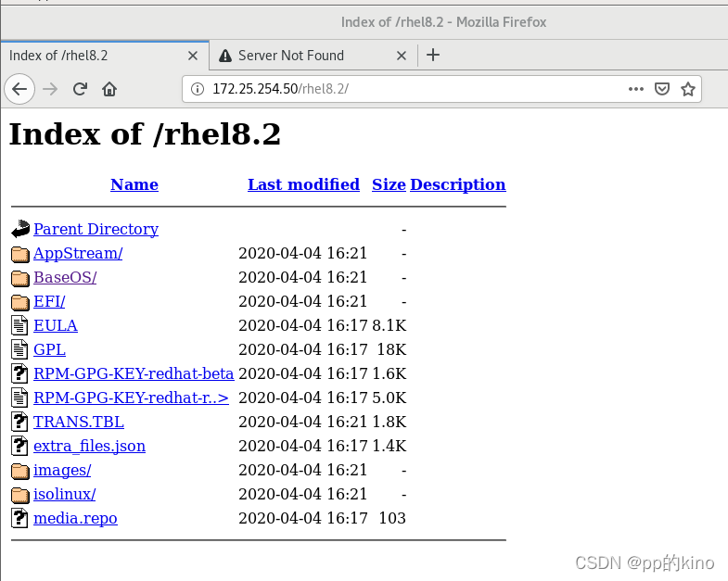Open the Parent Directory link

96,229
